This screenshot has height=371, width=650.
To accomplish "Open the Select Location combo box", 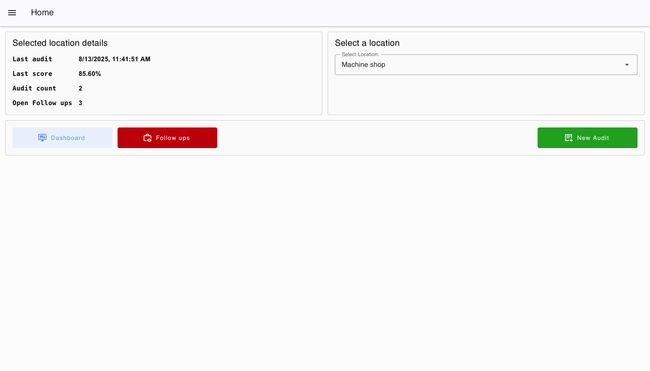I will pos(486,65).
